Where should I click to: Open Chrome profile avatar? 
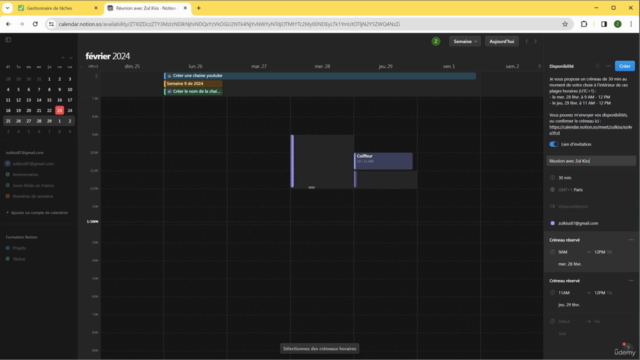click(618, 24)
